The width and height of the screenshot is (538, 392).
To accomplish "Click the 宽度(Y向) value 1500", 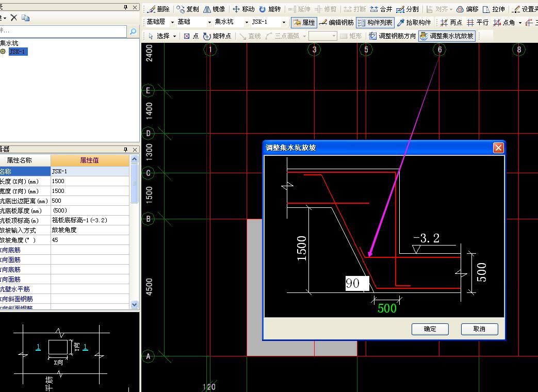I will click(90, 191).
